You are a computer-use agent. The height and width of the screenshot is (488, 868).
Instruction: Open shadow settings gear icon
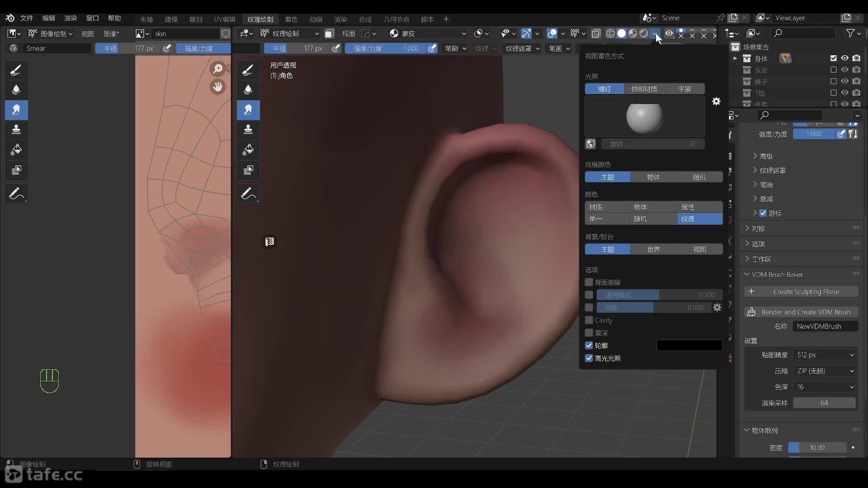tap(717, 307)
